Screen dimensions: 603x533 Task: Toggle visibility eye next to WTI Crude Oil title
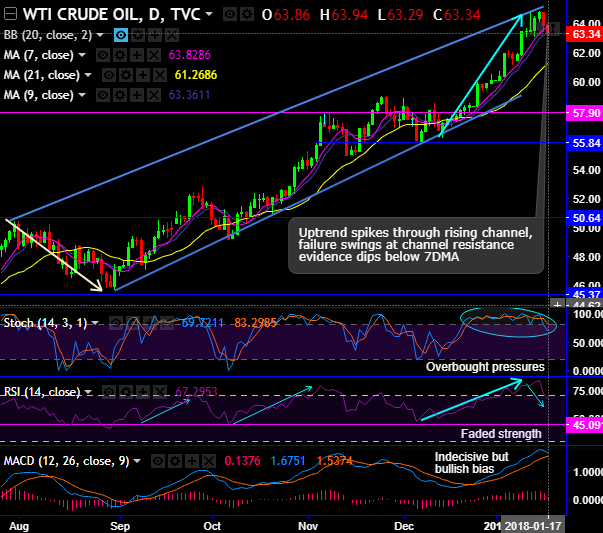[x=230, y=15]
